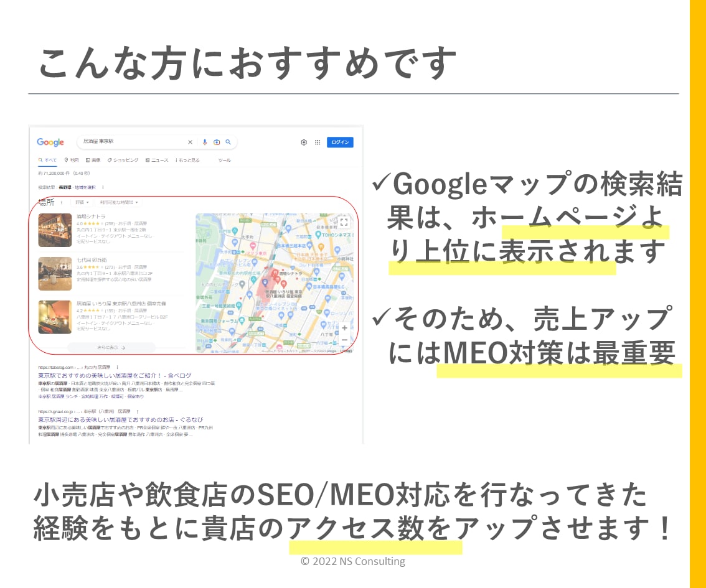706x588 pixels.
Task: Open the 酒場シナトラ listing photo
Action: coord(55,230)
